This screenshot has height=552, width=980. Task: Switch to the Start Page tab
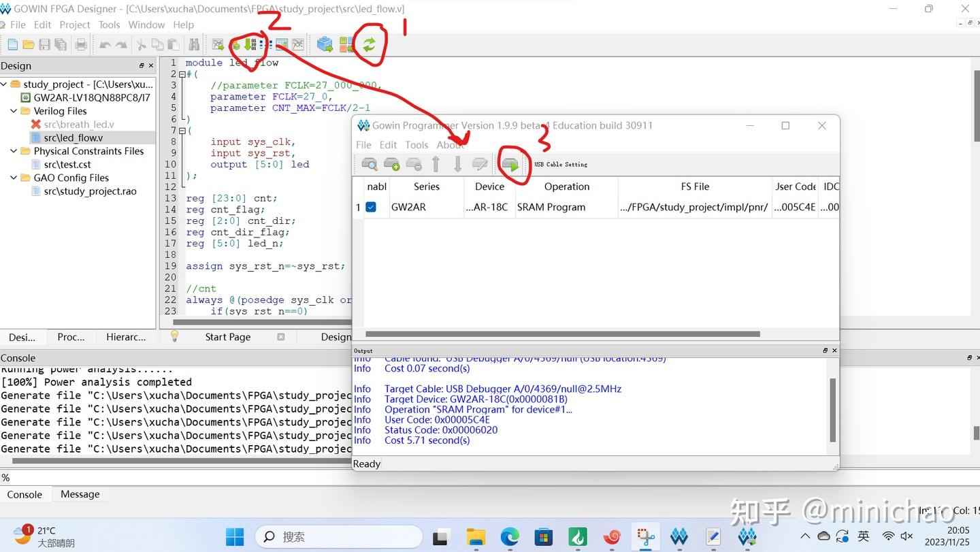click(x=228, y=337)
